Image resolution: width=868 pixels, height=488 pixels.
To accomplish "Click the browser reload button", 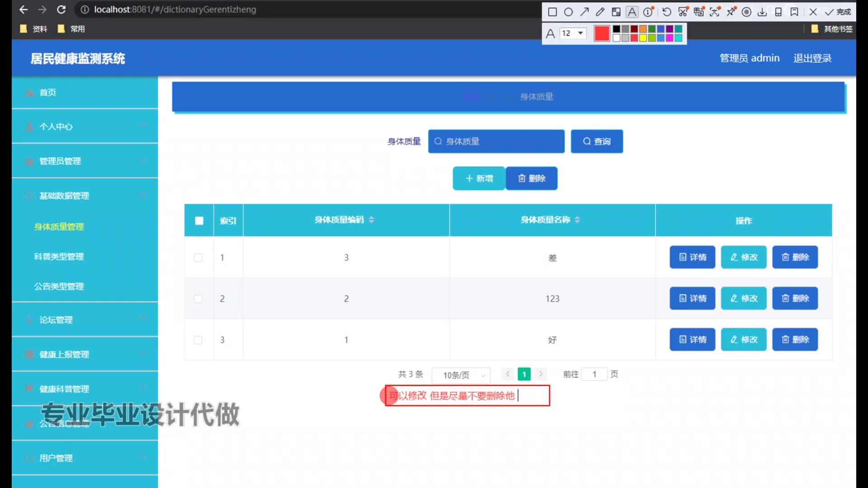I will pos(61,9).
